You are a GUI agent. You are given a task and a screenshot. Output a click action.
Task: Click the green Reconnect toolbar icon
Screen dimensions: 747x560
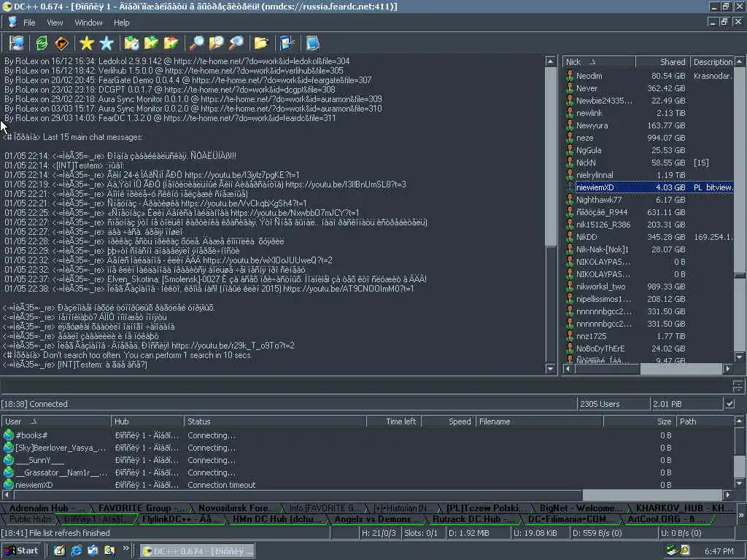(x=42, y=43)
